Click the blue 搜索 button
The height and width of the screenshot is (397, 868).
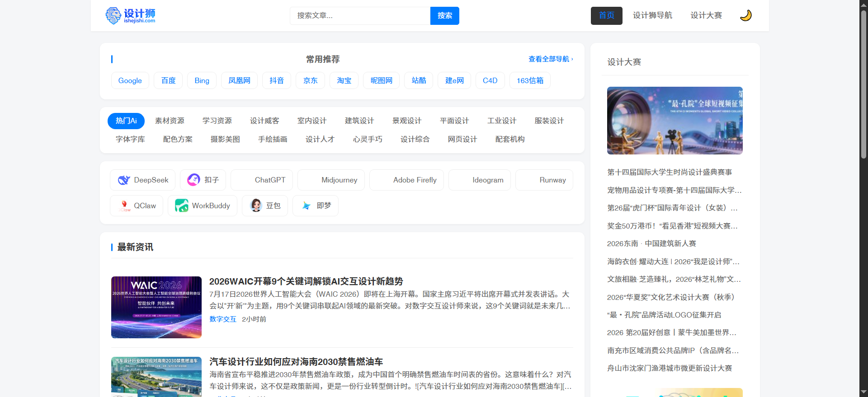point(445,15)
